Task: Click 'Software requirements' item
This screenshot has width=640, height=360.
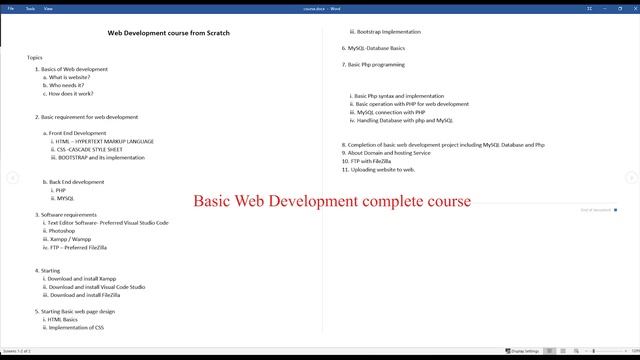Action: [69, 215]
